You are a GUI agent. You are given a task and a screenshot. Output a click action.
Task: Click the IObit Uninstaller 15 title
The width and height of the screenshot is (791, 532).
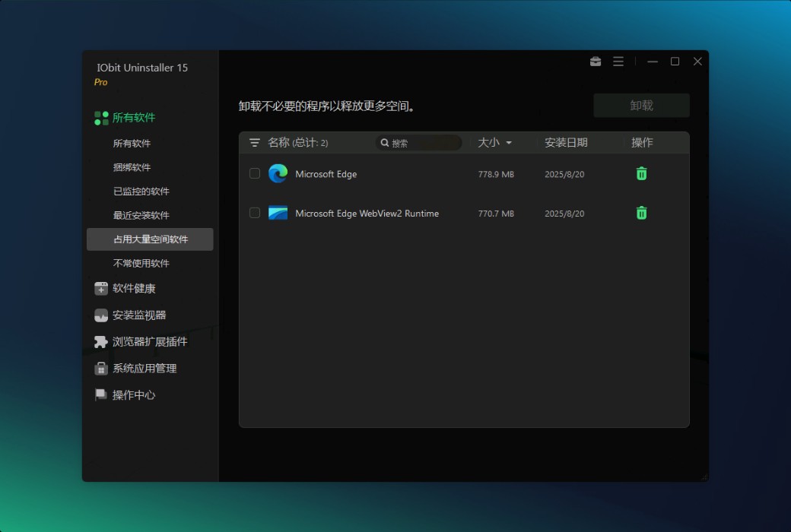tap(142, 68)
